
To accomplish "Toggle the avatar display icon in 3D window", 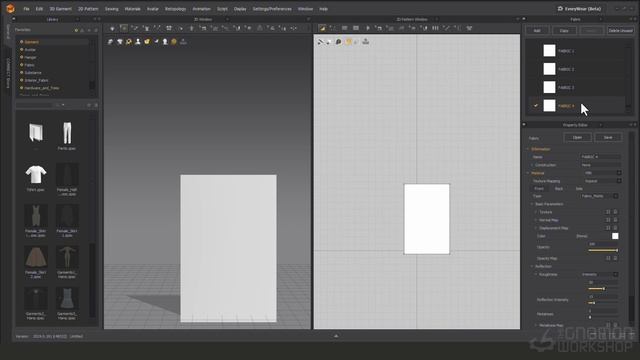I will click(x=138, y=42).
